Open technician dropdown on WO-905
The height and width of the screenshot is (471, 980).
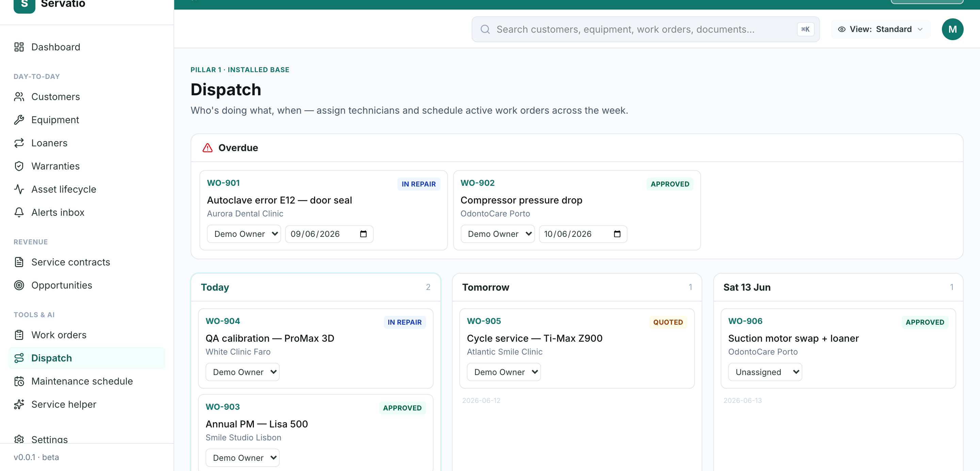504,372
